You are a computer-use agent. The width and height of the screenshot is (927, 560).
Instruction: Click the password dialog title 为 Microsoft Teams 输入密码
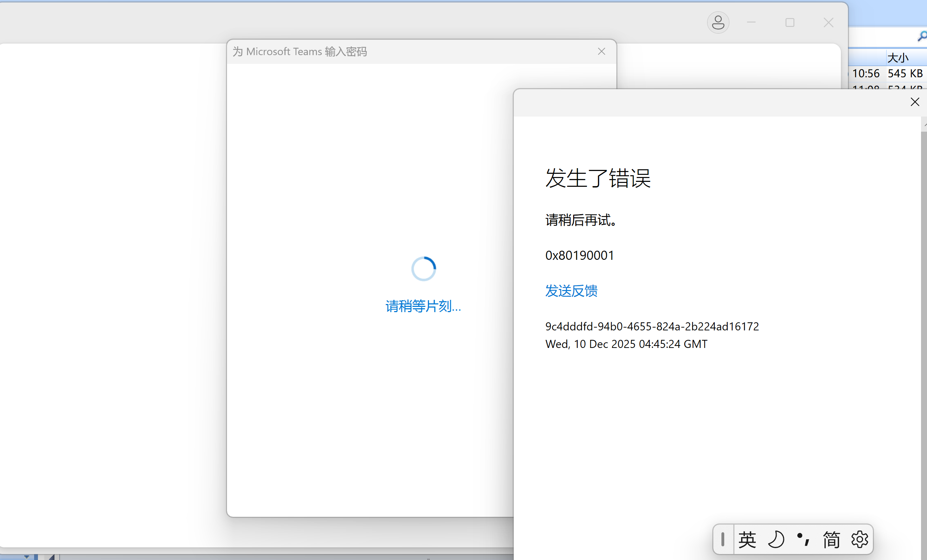point(300,52)
